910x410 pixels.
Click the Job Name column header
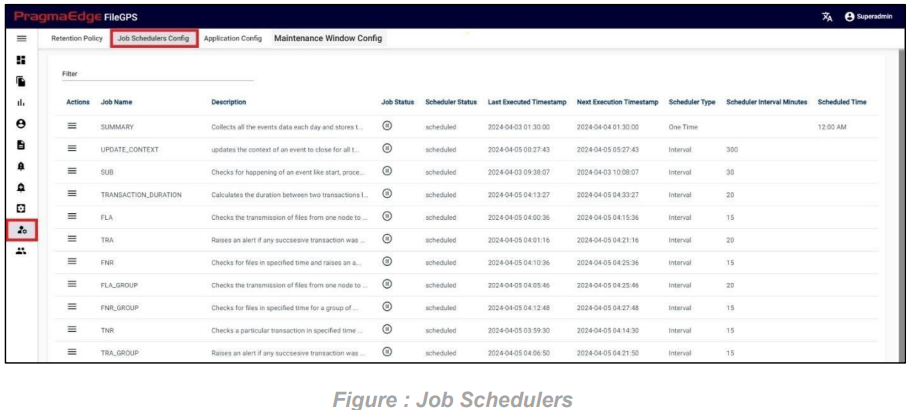pyautogui.click(x=116, y=102)
